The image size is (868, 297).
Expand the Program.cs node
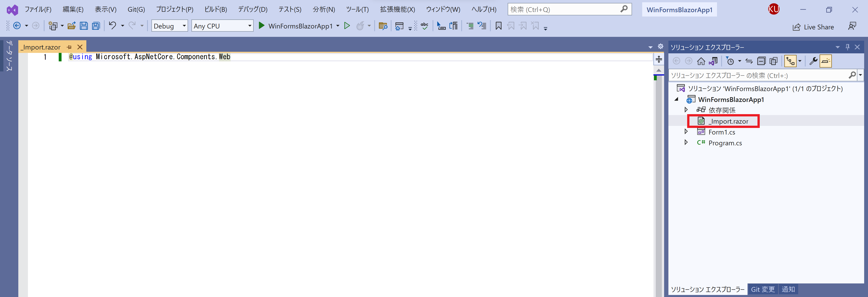686,142
